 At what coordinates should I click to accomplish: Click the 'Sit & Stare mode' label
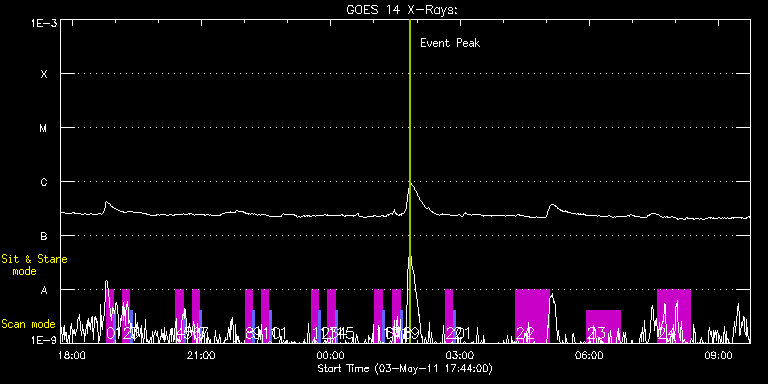click(34, 264)
